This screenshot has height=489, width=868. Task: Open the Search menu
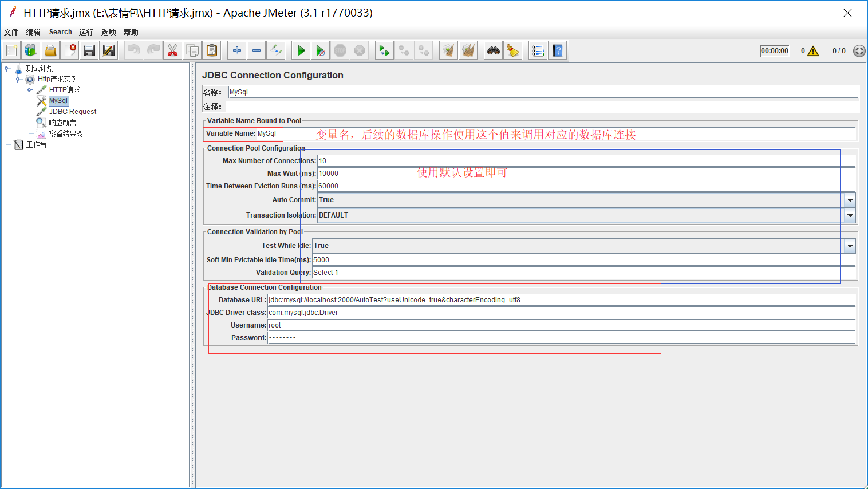pyautogui.click(x=60, y=32)
